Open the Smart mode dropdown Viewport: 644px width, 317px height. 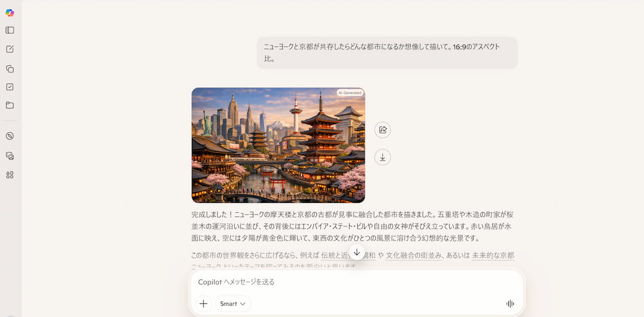[233, 304]
